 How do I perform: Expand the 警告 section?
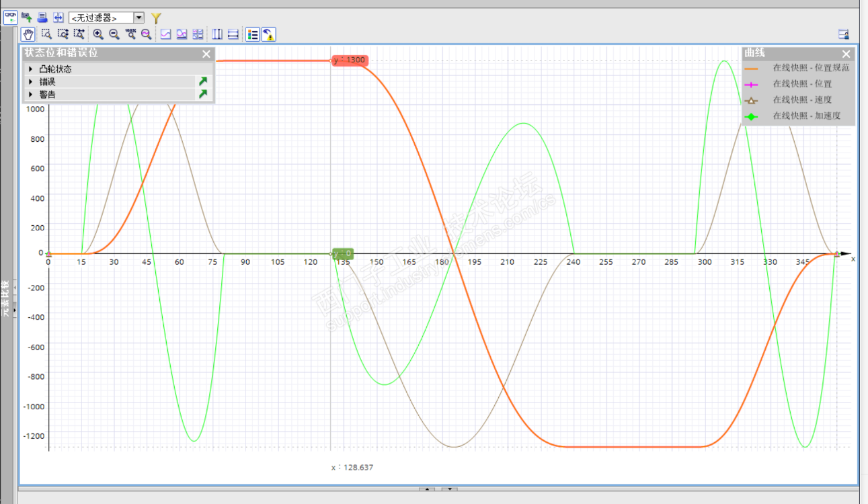coord(30,95)
